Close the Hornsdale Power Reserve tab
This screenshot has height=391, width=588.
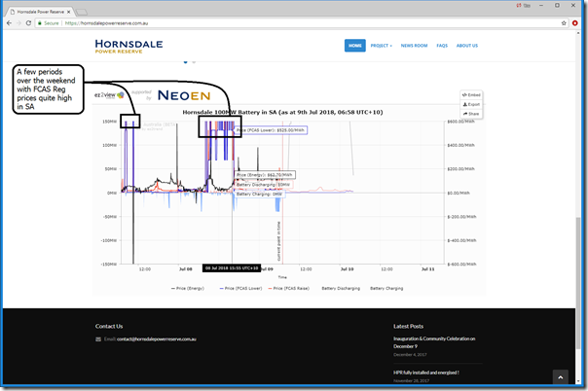(68, 12)
